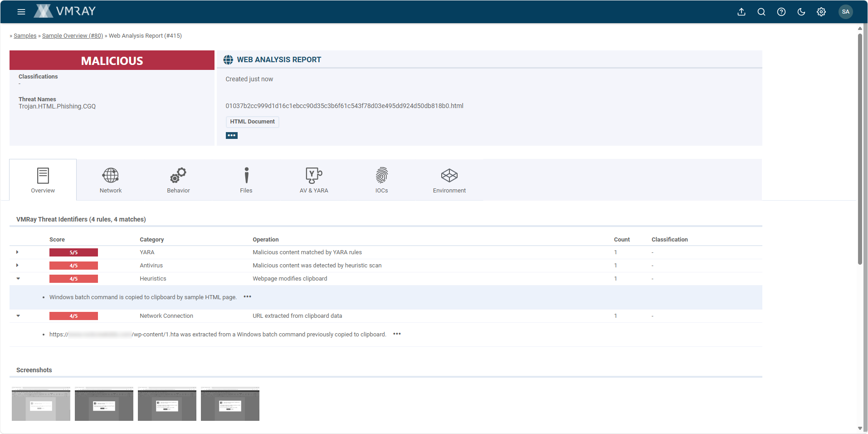The image size is (868, 434).
Task: Collapse the Network Connection row
Action: (x=18, y=316)
